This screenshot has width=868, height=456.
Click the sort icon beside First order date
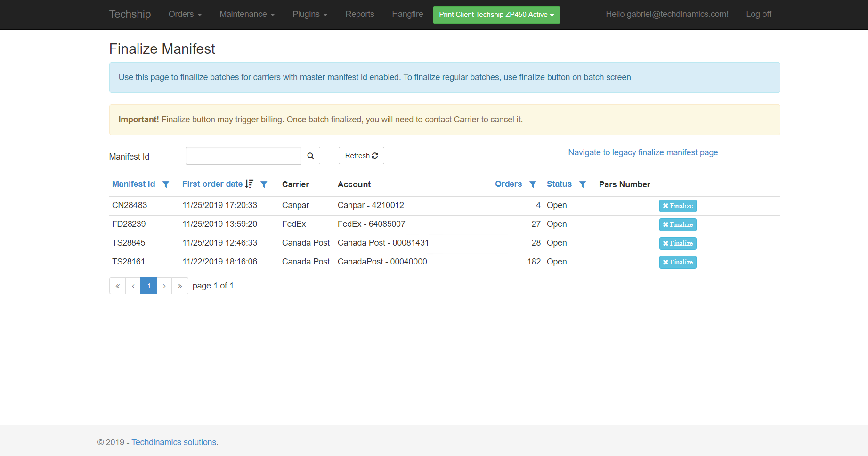[x=249, y=184]
